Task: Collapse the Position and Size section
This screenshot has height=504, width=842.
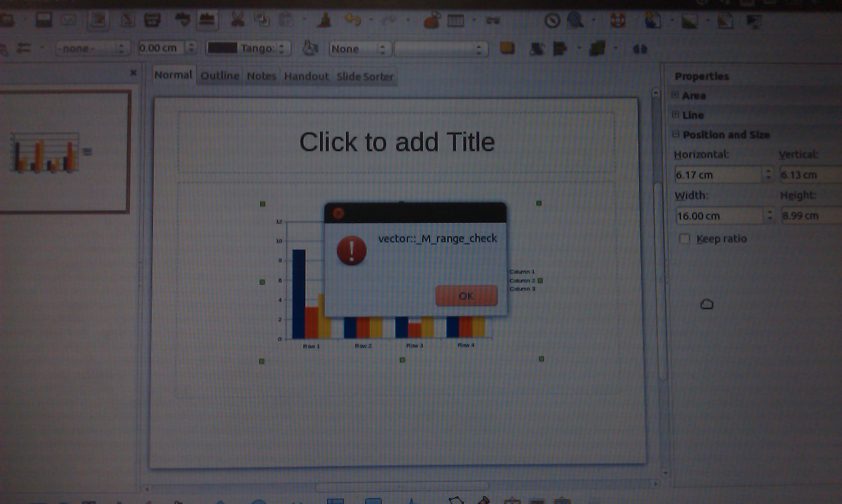Action: (676, 134)
